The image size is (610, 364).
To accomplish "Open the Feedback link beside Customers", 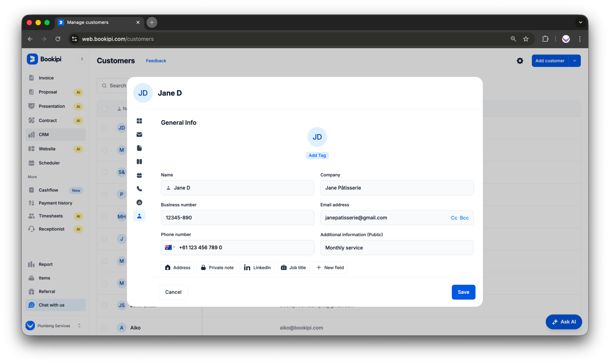I will (156, 61).
